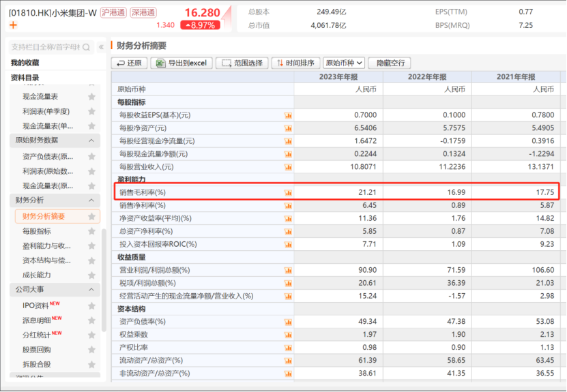The height and width of the screenshot is (392, 567).
Task: Open chart icon for 税项/利润总额 row
Action: (288, 284)
